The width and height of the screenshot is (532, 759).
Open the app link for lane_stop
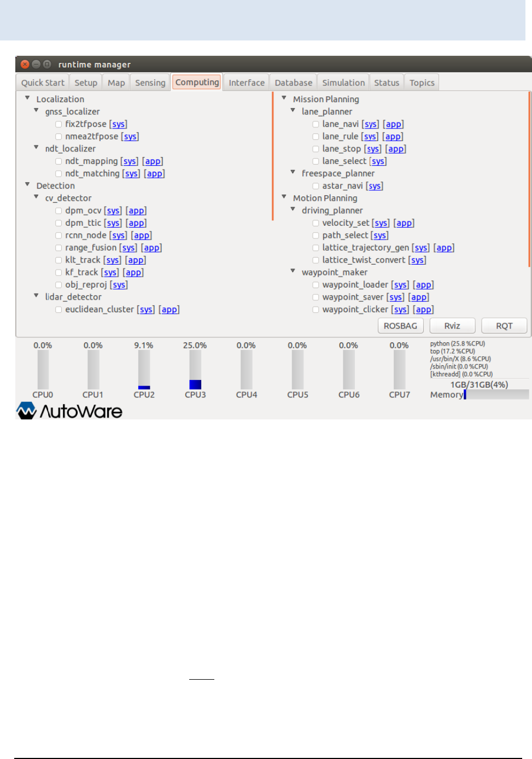point(395,148)
